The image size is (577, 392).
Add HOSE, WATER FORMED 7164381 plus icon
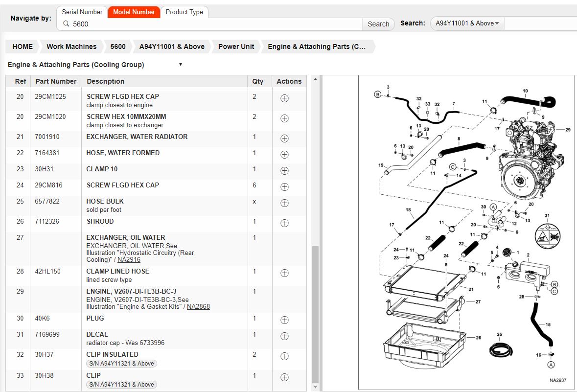point(284,155)
